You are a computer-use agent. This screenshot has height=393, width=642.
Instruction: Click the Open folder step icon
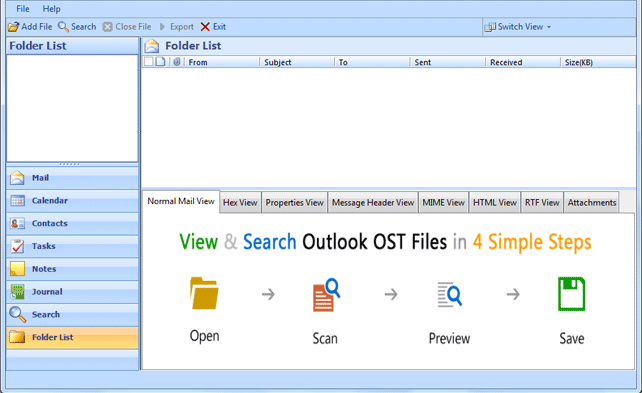click(204, 293)
